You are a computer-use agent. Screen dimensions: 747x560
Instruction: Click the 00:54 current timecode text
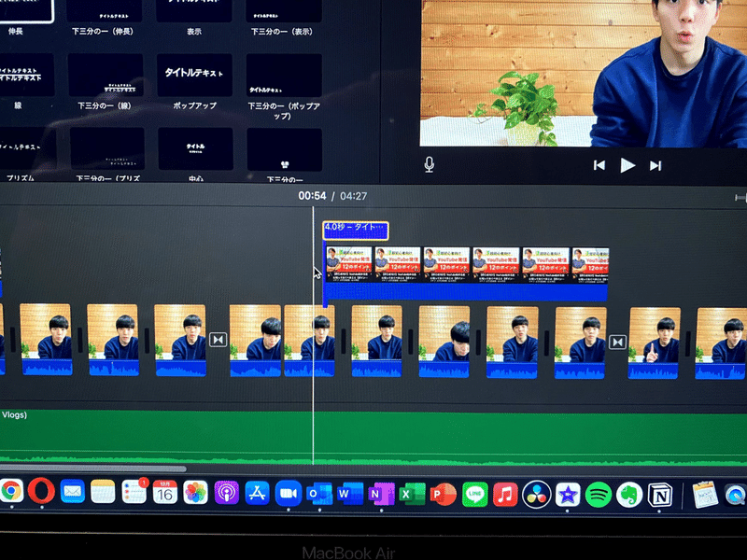coord(312,196)
